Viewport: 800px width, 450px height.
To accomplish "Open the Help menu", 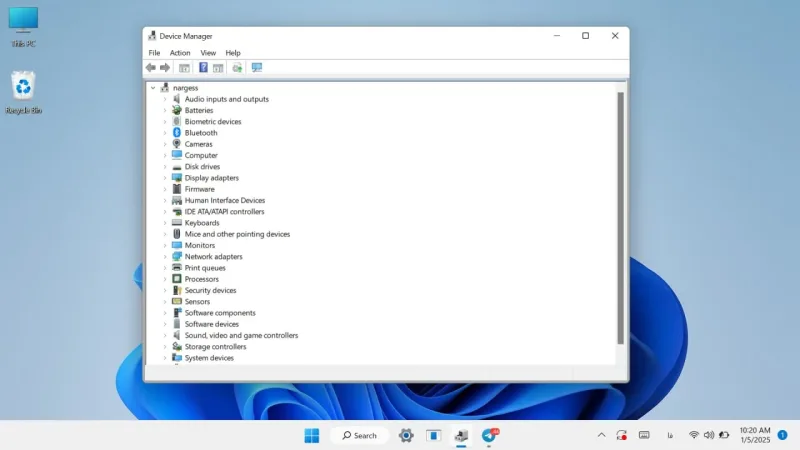I will [x=233, y=53].
